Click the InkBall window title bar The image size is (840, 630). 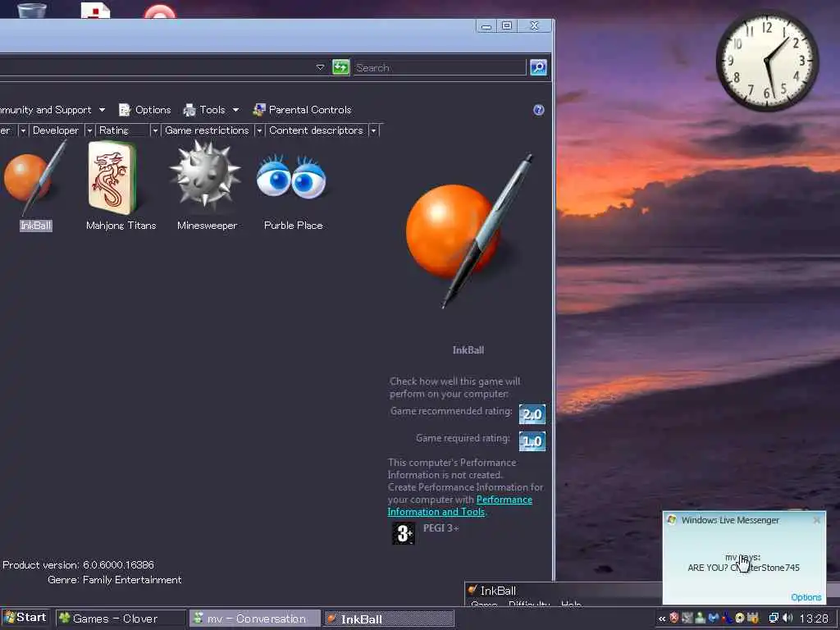[563, 591]
